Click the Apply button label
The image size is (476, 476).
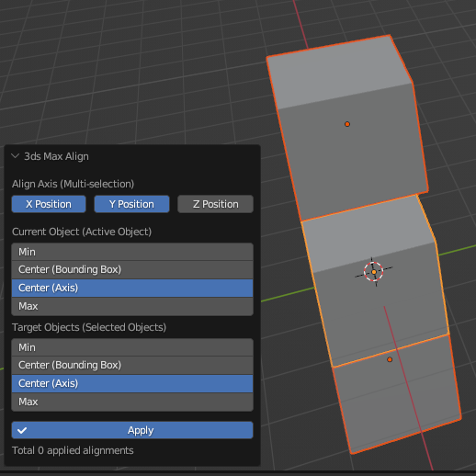[141, 430]
